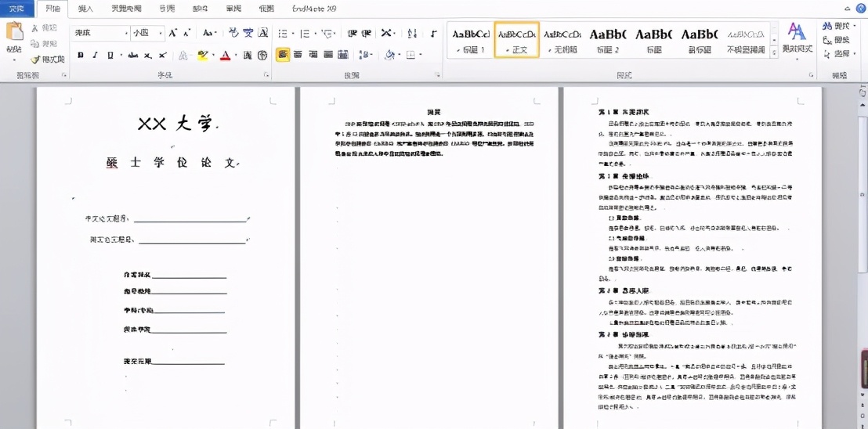Toggle Center alignment
The height and width of the screenshot is (429, 868).
point(298,55)
